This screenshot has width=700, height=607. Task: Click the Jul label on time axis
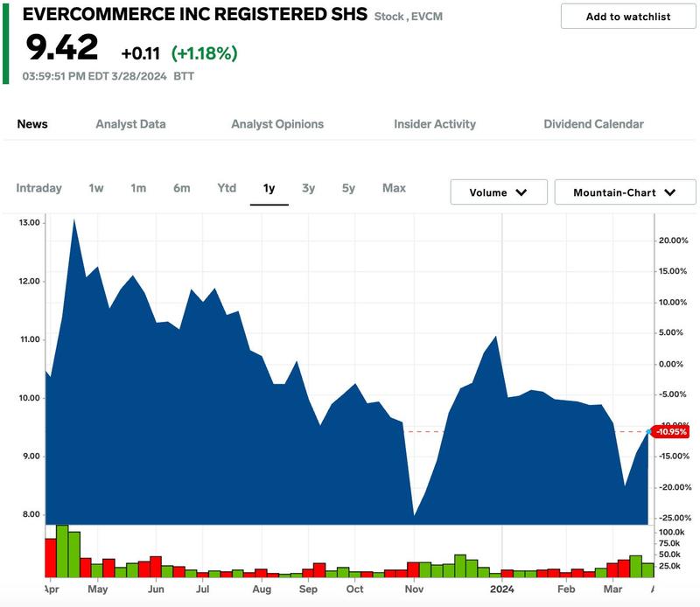[202, 590]
